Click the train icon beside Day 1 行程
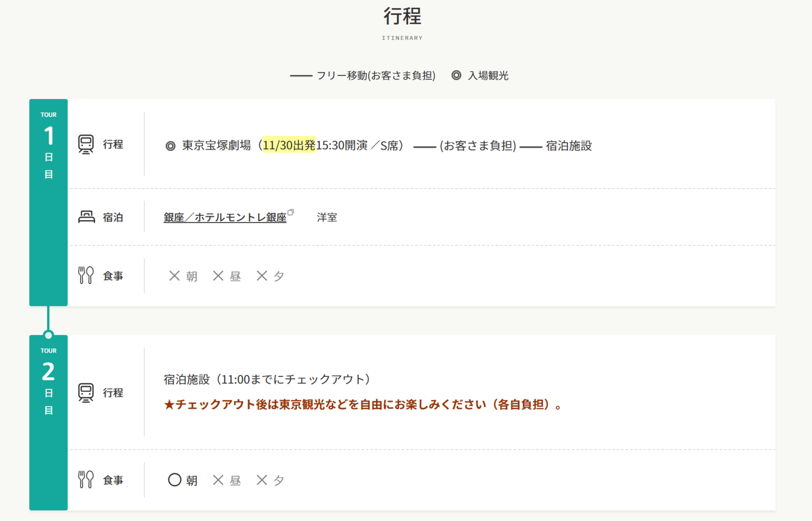 [x=86, y=144]
